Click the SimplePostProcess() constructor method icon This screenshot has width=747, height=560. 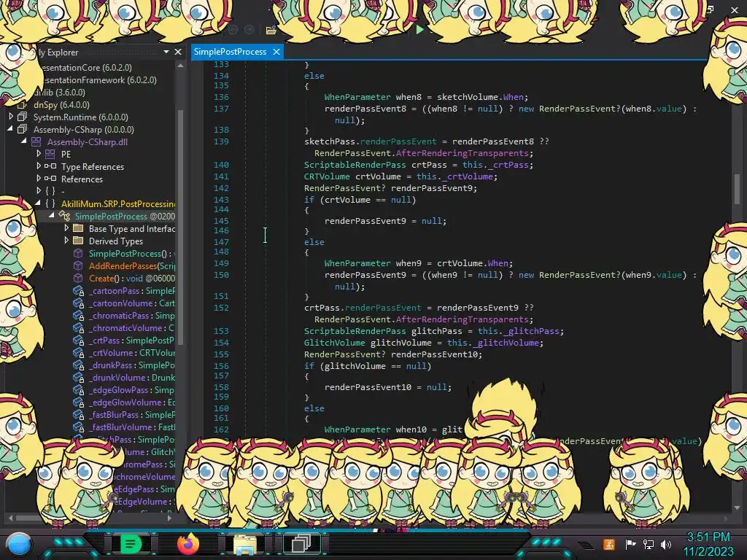pyautogui.click(x=78, y=253)
